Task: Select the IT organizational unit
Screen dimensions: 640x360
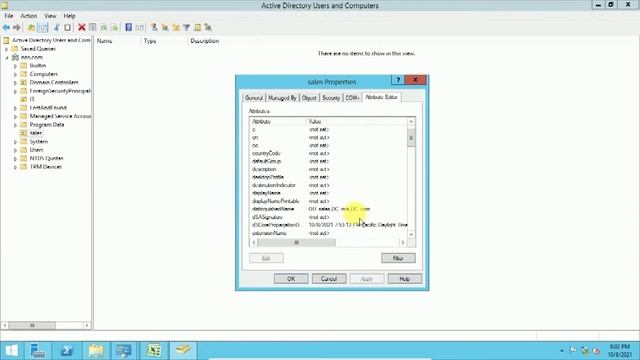Action: pyautogui.click(x=32, y=99)
